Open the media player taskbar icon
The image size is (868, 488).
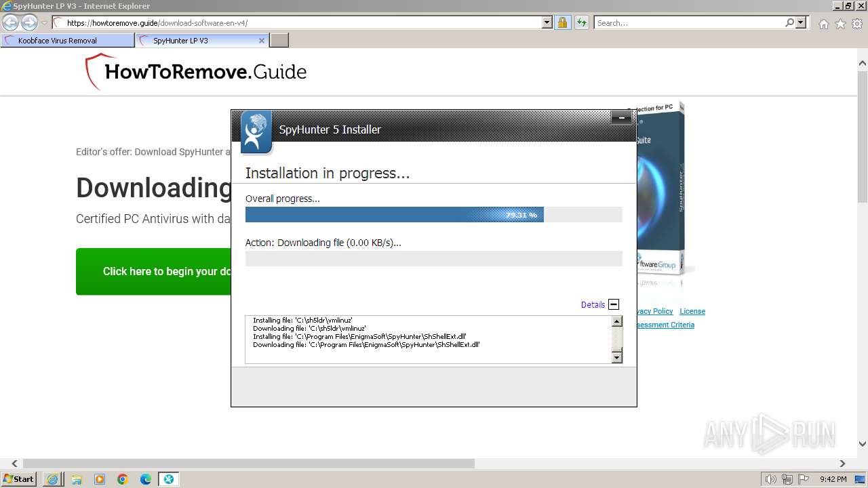100,479
